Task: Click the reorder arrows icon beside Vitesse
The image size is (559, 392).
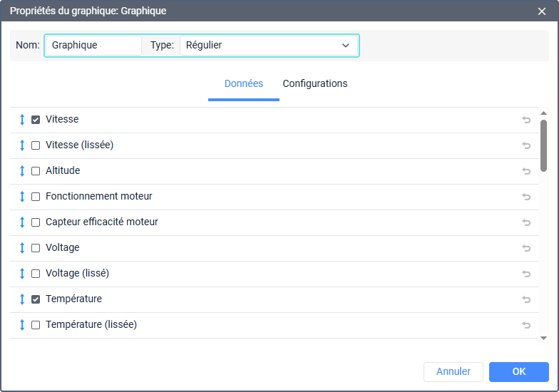Action: pos(22,120)
